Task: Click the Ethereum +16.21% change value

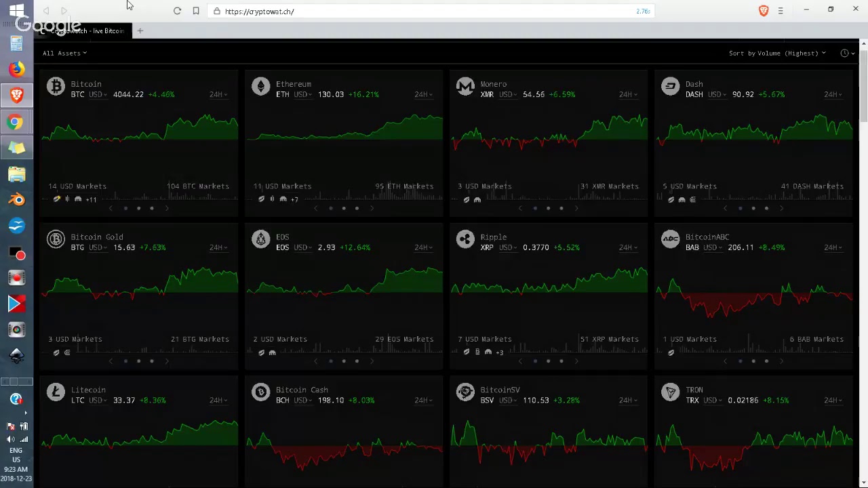Action: [363, 95]
